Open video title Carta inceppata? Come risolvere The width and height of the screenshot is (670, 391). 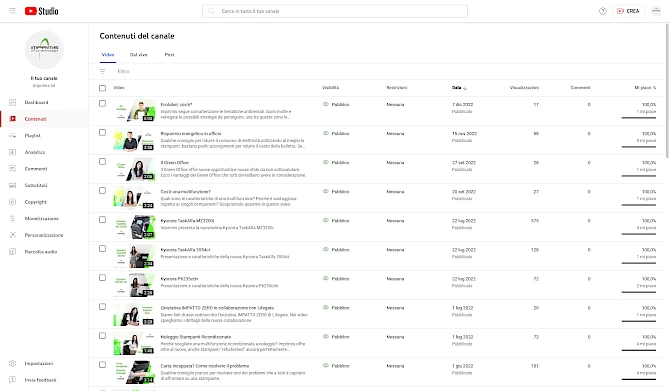tap(205, 366)
